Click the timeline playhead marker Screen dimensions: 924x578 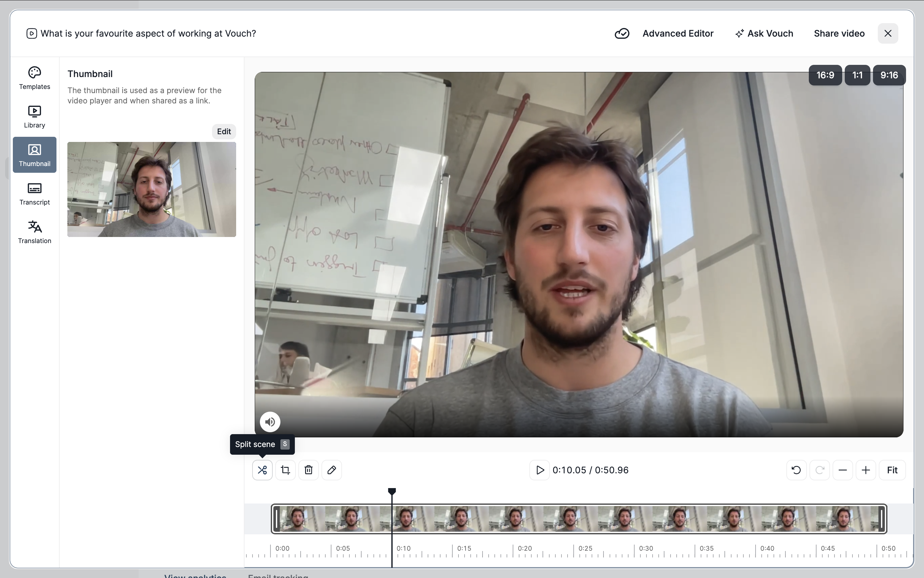[x=392, y=491]
